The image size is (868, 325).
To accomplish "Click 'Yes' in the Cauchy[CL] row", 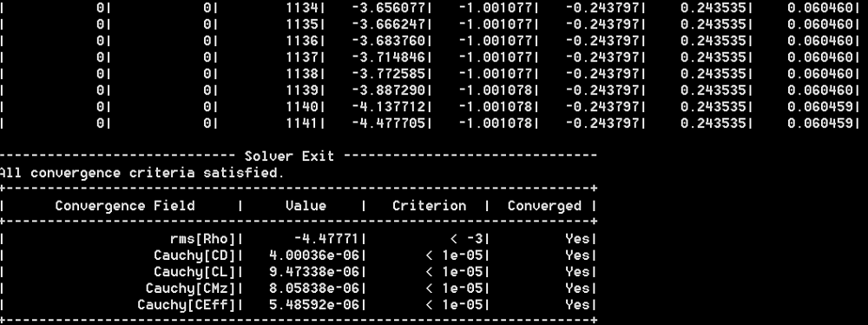I will pos(577,272).
